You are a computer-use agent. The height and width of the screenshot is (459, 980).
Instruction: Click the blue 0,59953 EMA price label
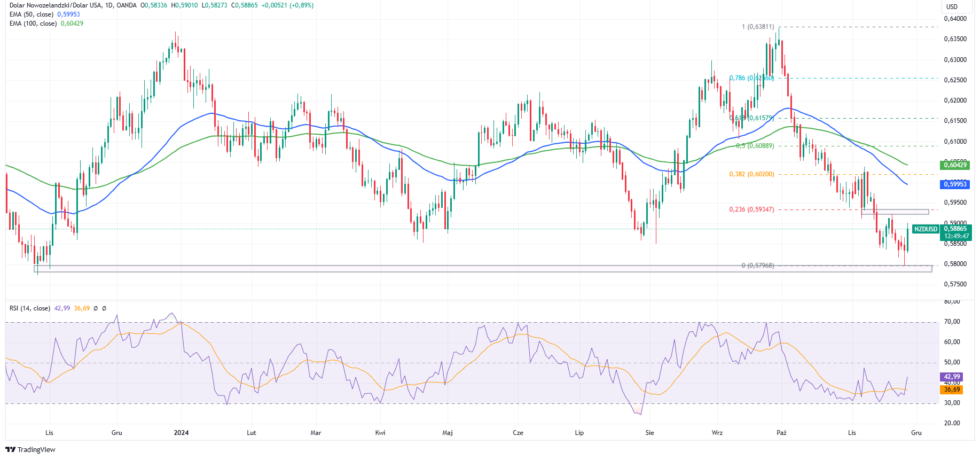pos(955,184)
